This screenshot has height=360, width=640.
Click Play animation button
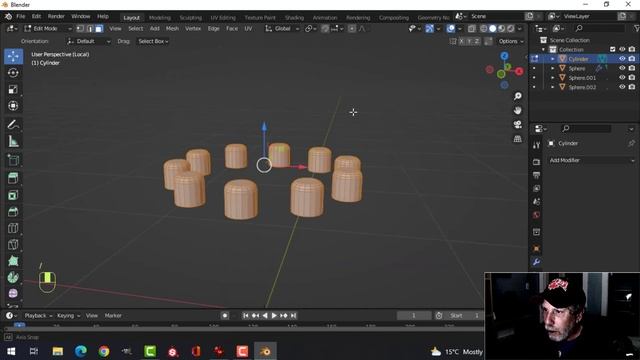click(x=274, y=316)
